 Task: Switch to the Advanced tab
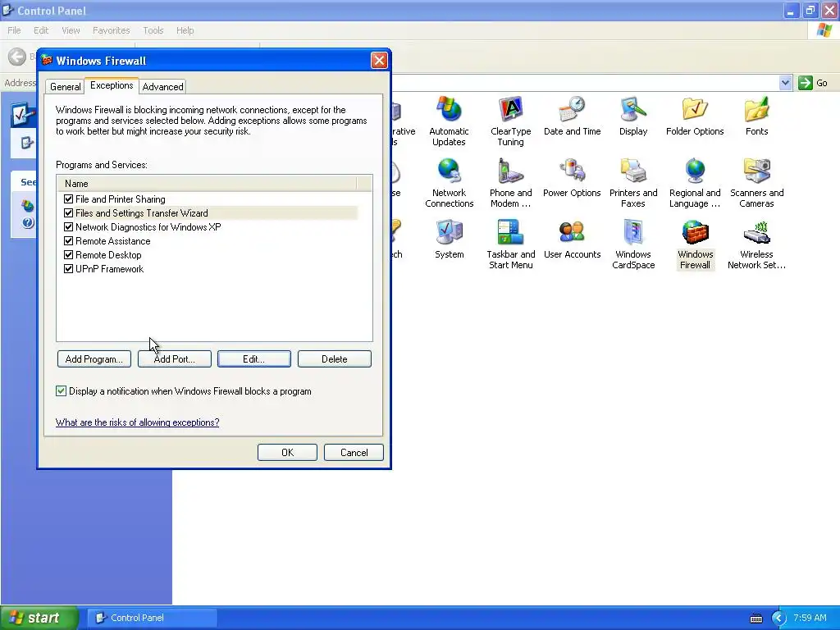pos(163,87)
